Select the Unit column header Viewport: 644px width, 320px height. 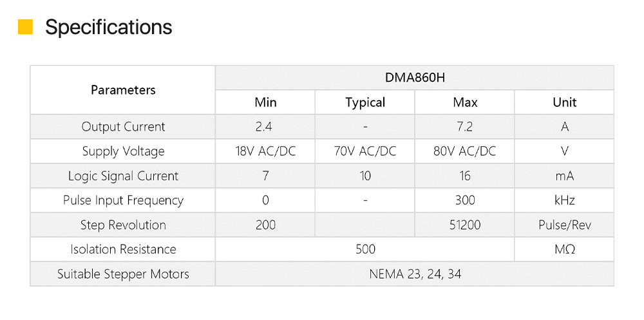(564, 102)
